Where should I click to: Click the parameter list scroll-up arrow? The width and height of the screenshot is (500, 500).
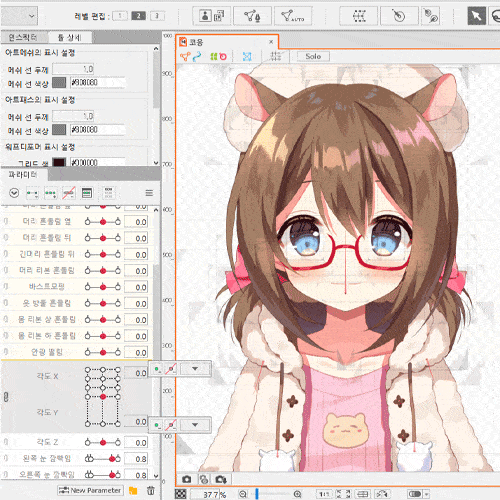156,210
